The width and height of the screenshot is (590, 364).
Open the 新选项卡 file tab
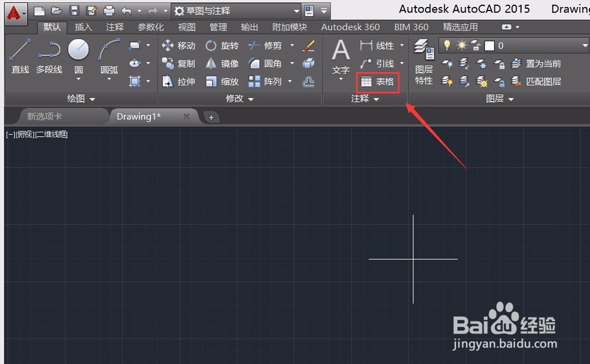[x=63, y=117]
